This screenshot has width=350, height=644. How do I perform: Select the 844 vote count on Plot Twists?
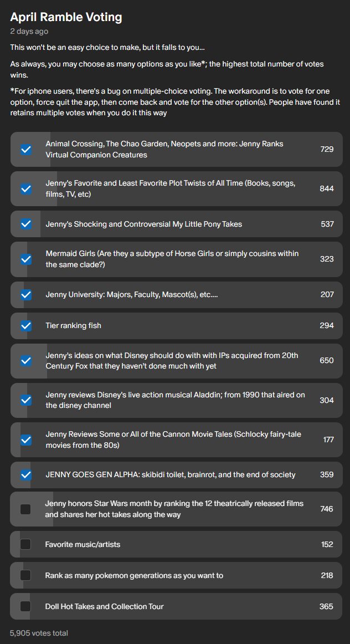327,188
